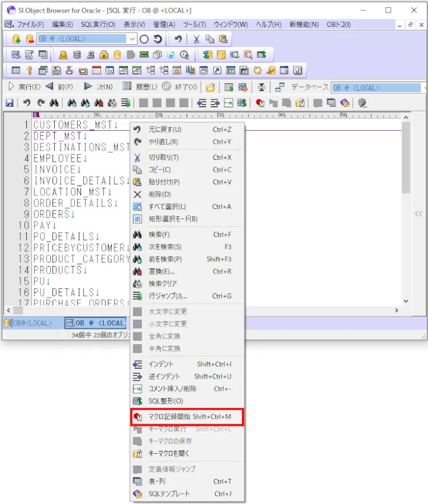Choose すべて選択(L) from context menu
The height and width of the screenshot is (504, 428).
187,207
